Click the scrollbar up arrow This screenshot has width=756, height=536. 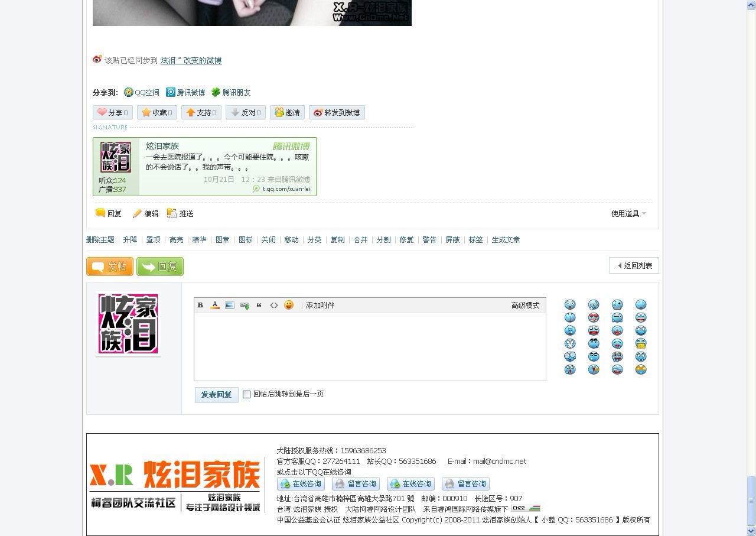[x=751, y=4]
